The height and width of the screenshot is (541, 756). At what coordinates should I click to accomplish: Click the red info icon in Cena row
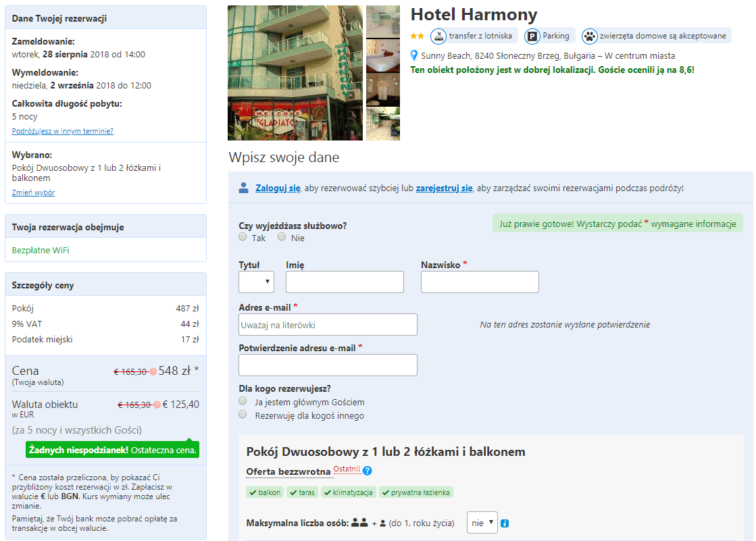pyautogui.click(x=153, y=371)
